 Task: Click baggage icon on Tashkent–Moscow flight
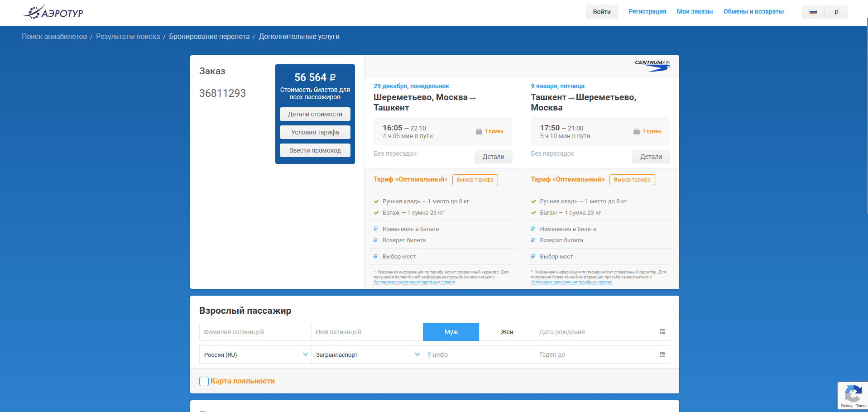(x=636, y=131)
